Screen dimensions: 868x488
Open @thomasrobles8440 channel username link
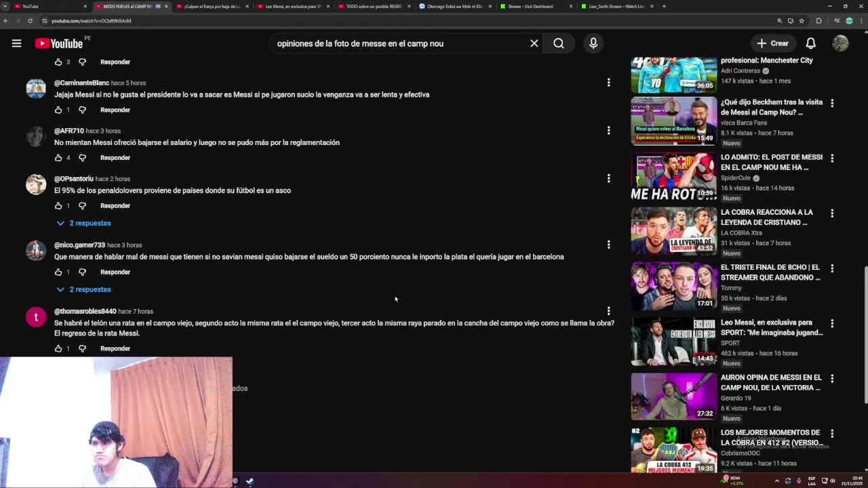point(85,311)
